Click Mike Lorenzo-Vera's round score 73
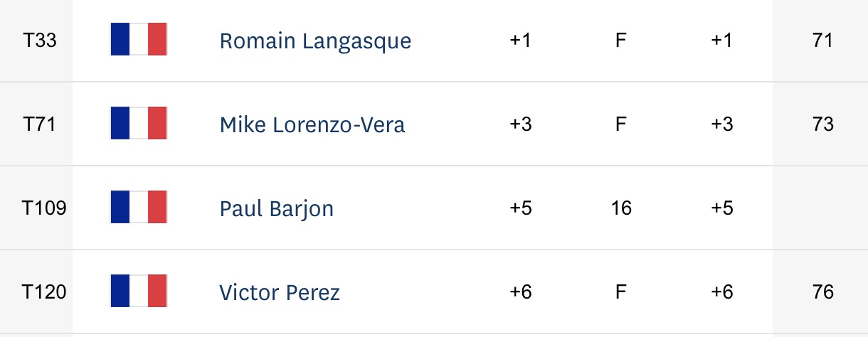 [822, 124]
